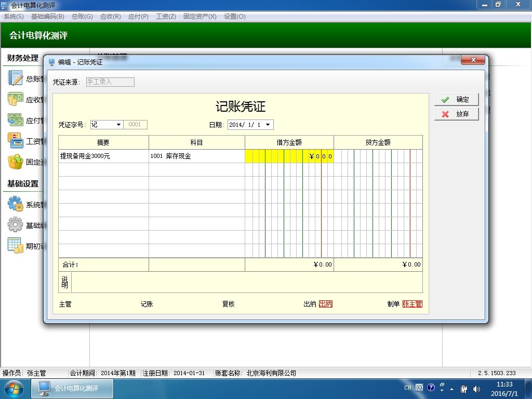Click the debit total ¥0.00
Screen dimensions: 532x399
pyautogui.click(x=323, y=264)
